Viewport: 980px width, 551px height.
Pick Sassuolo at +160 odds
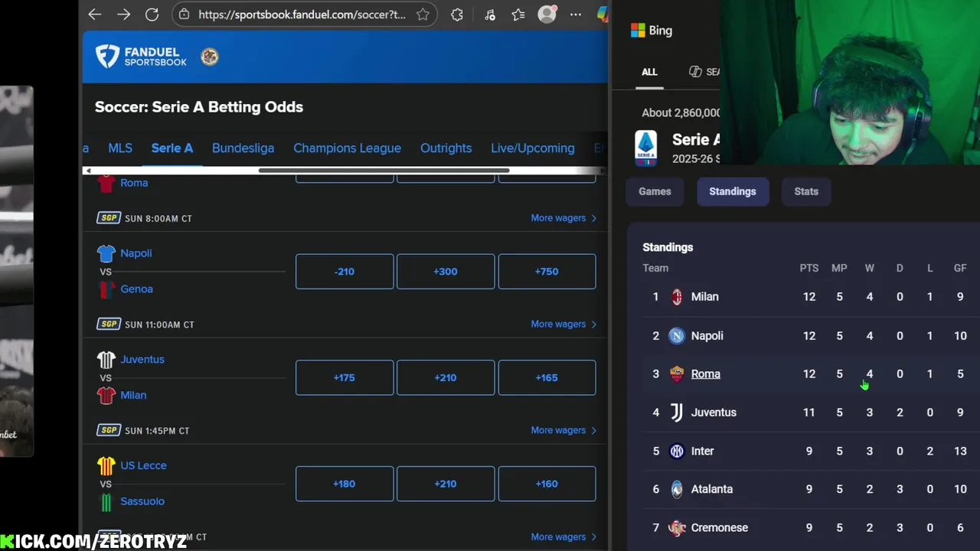point(547,484)
